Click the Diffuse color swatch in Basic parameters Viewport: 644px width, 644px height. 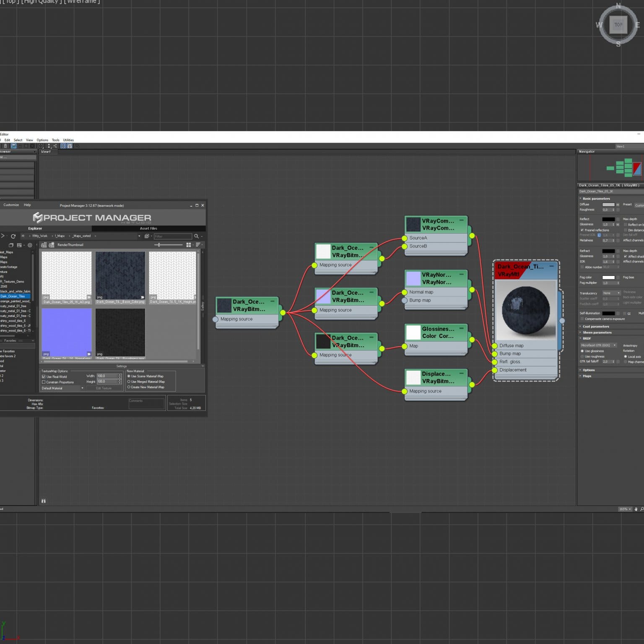[608, 204]
